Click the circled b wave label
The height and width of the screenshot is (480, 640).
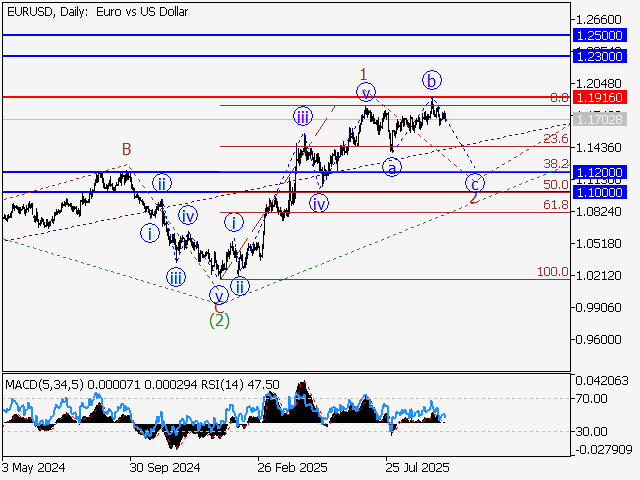(x=431, y=79)
